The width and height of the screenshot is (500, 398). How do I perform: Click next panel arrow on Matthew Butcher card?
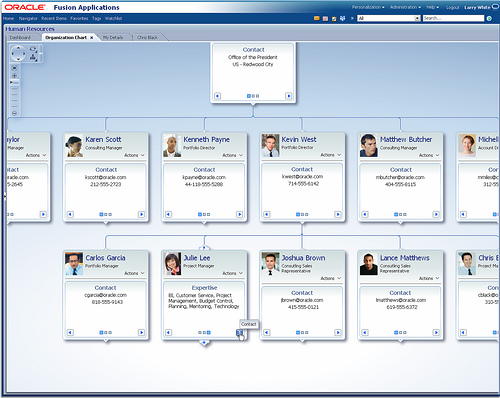point(436,214)
